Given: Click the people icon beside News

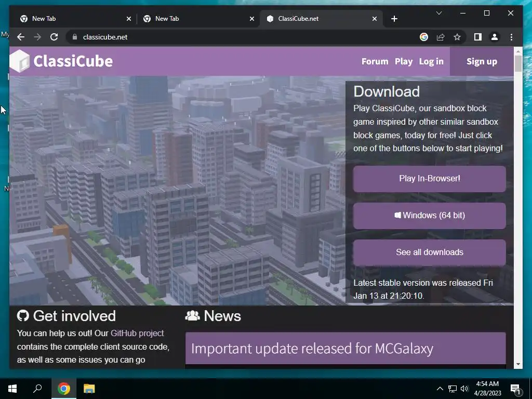Looking at the screenshot, I should 192,316.
